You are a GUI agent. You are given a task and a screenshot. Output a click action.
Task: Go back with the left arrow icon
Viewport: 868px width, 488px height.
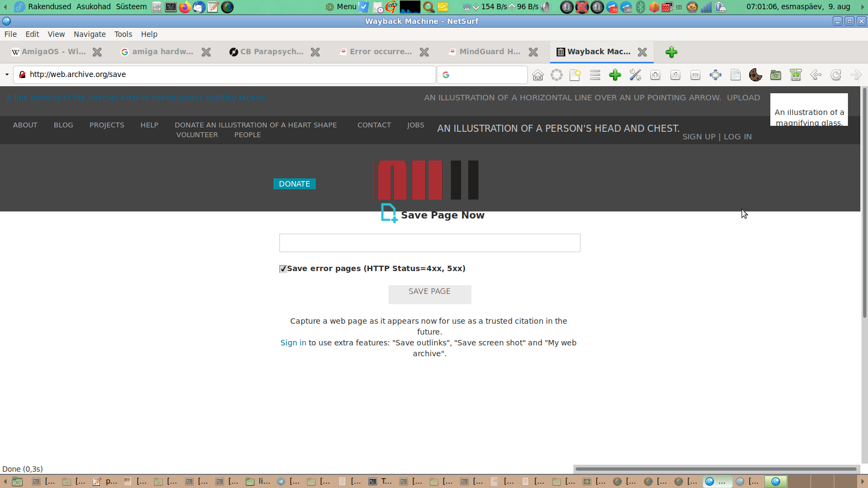point(816,75)
